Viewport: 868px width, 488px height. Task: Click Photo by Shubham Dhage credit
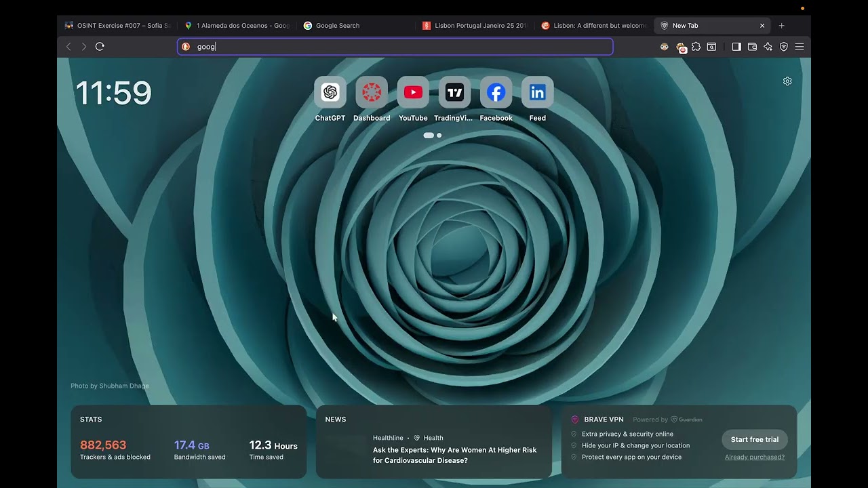coord(110,386)
